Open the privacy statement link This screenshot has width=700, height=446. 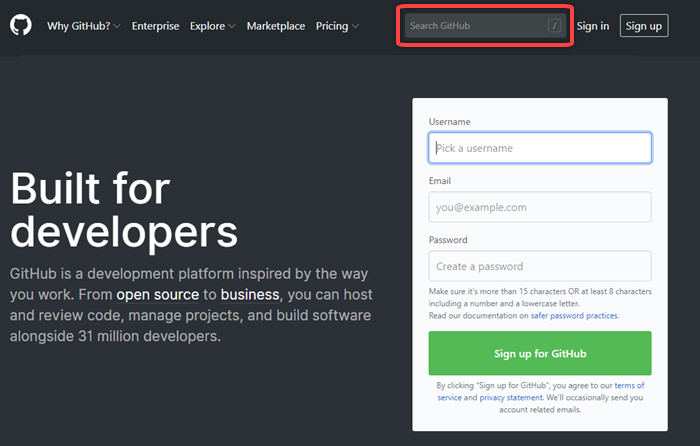coord(511,397)
